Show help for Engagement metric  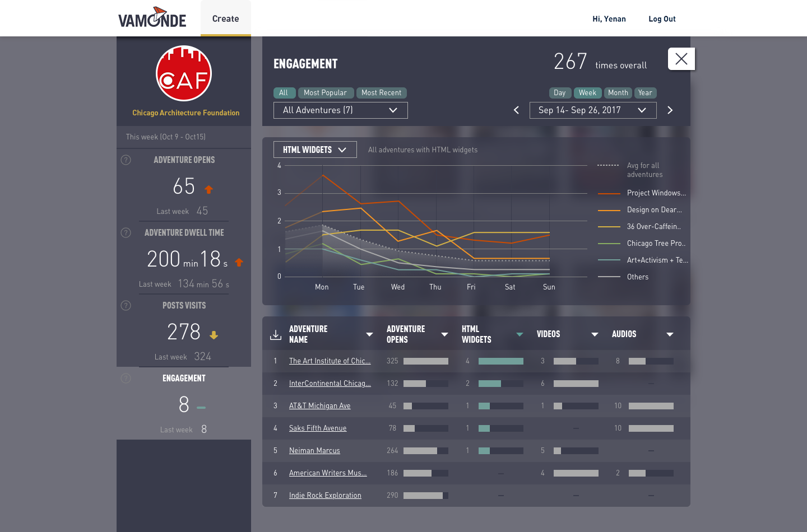tap(126, 379)
